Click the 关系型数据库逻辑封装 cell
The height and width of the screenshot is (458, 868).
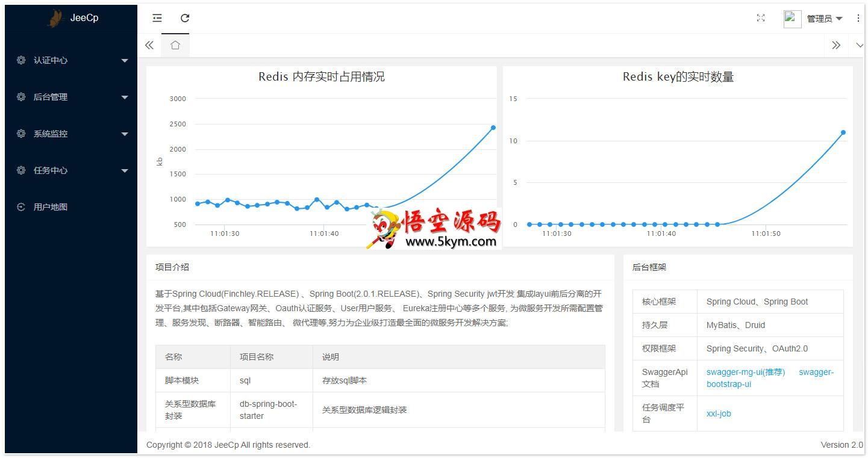point(459,410)
